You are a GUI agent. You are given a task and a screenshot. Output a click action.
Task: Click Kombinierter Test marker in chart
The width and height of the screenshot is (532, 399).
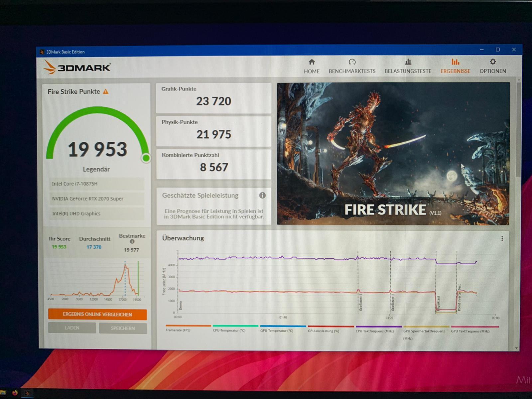459,298
